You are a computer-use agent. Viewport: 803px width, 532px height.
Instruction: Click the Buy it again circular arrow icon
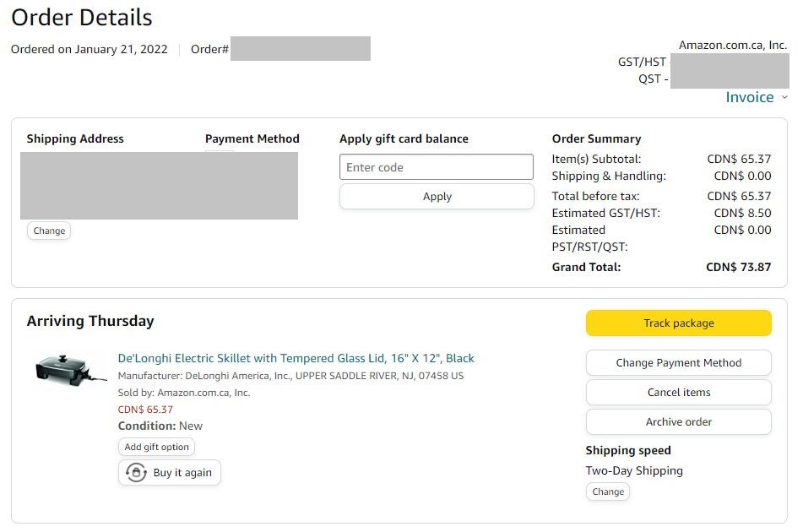[x=136, y=473]
